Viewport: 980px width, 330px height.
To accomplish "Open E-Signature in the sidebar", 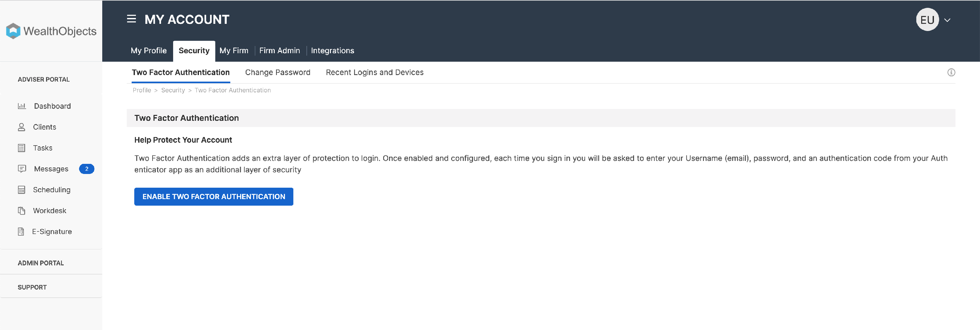I will click(x=52, y=231).
